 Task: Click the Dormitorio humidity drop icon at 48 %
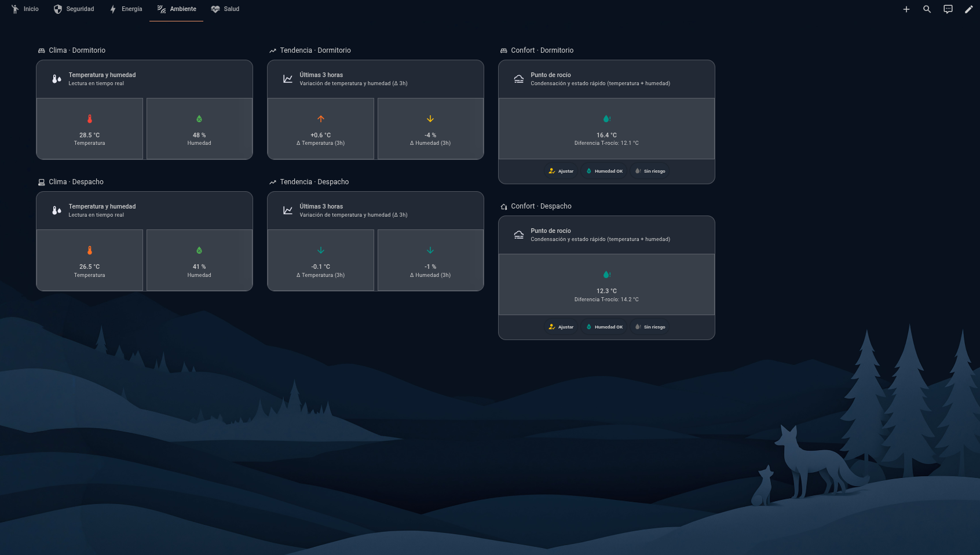[x=199, y=119]
